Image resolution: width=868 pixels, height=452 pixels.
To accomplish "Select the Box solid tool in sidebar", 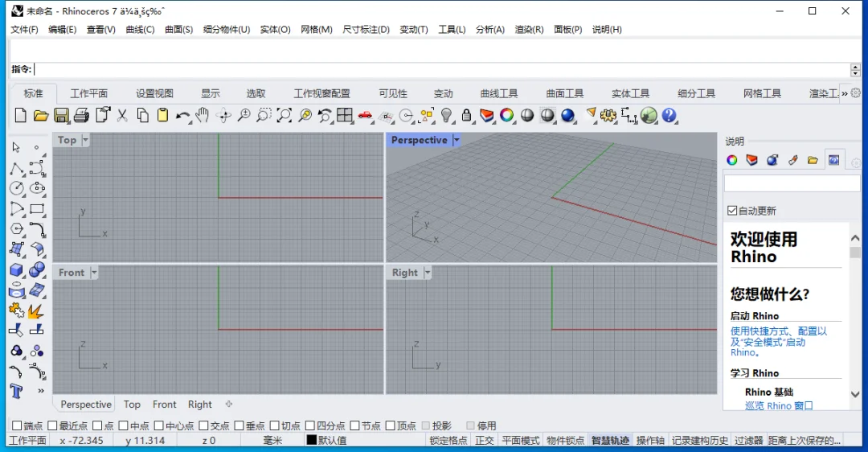I will click(17, 269).
